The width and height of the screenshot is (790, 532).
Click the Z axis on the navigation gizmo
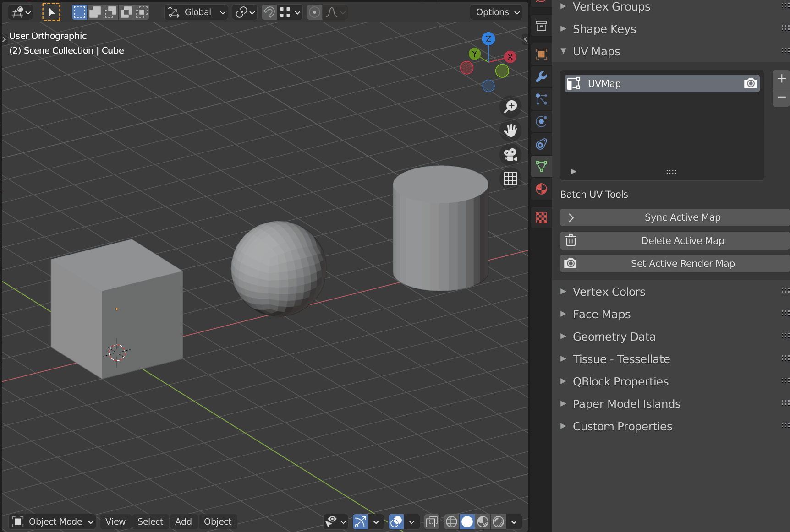coord(488,39)
